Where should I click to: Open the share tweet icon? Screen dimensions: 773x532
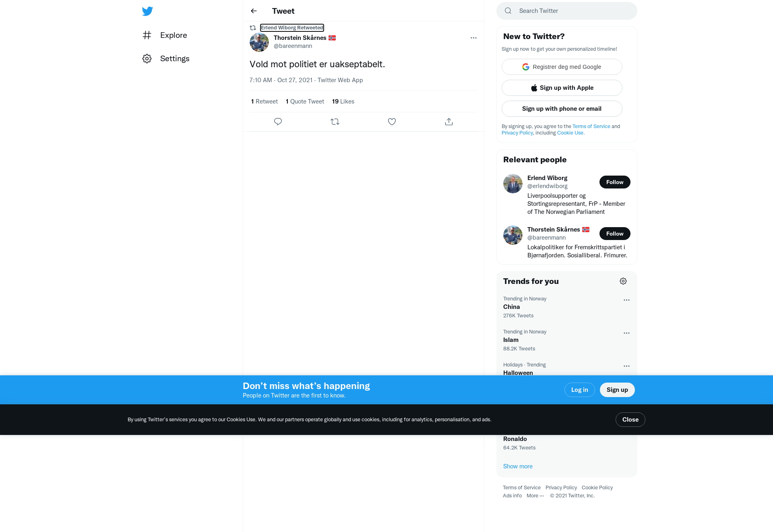click(x=449, y=122)
